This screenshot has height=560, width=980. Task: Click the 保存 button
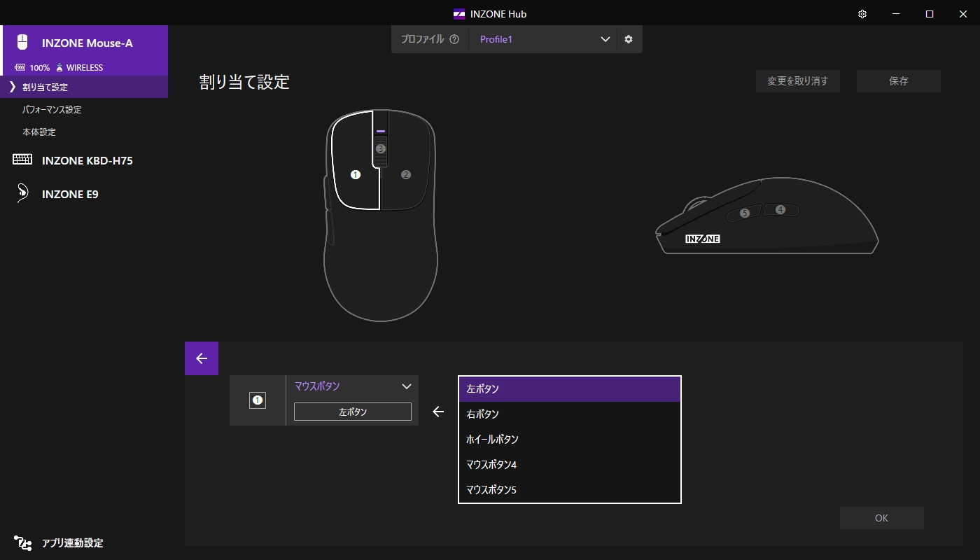click(x=899, y=81)
